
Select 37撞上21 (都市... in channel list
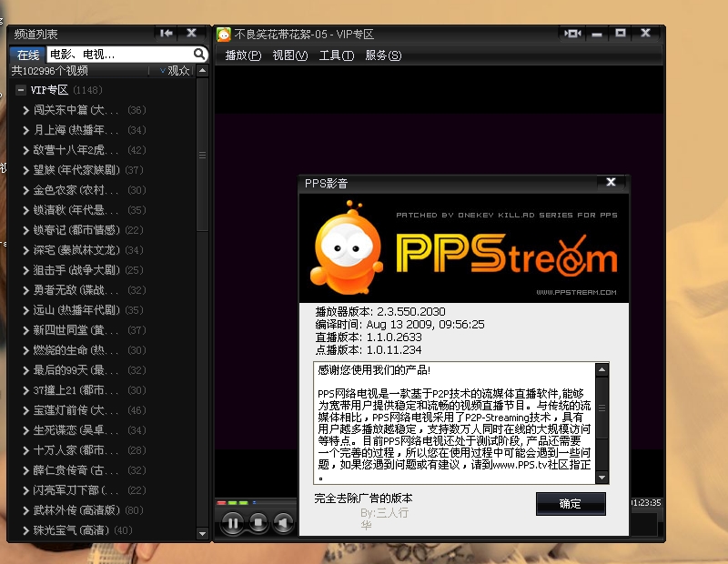tap(76, 390)
